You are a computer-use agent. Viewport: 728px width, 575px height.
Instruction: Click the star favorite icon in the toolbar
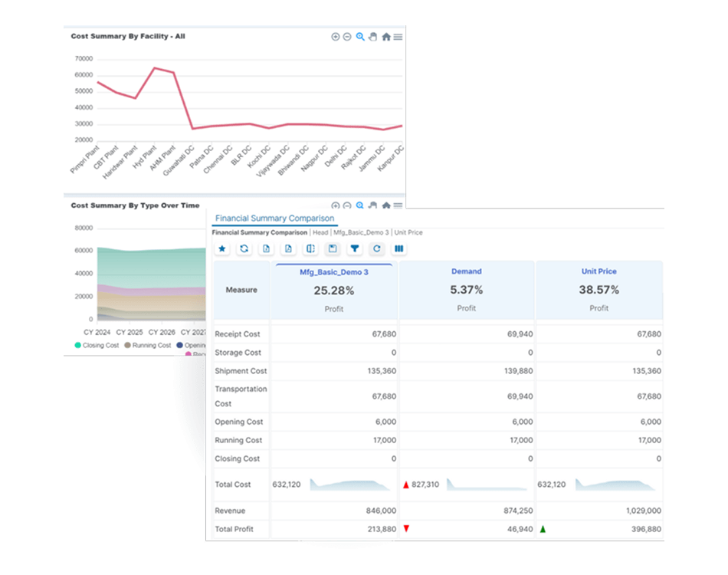222,248
